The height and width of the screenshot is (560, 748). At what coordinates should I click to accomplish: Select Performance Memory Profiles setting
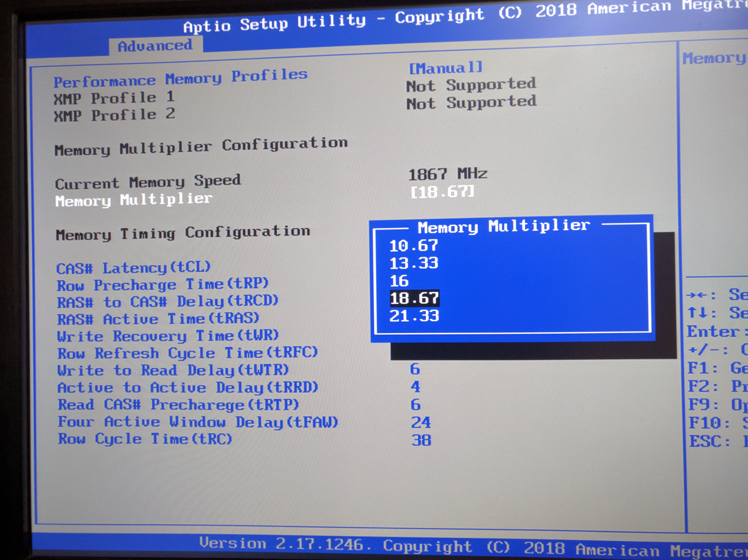pyautogui.click(x=180, y=78)
